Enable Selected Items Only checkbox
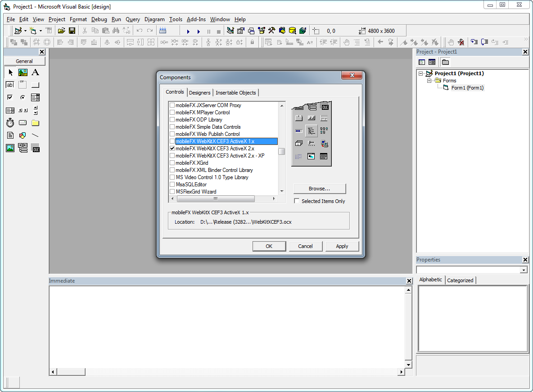 coord(297,201)
